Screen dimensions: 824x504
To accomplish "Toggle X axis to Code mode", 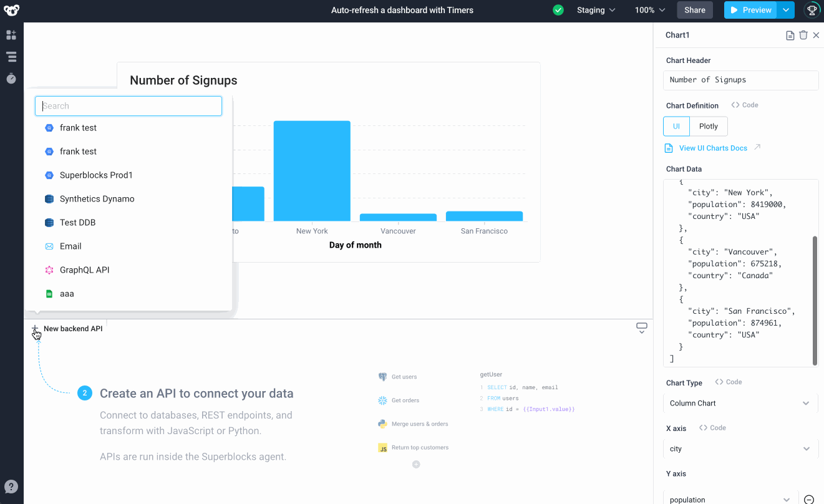I will tap(712, 427).
